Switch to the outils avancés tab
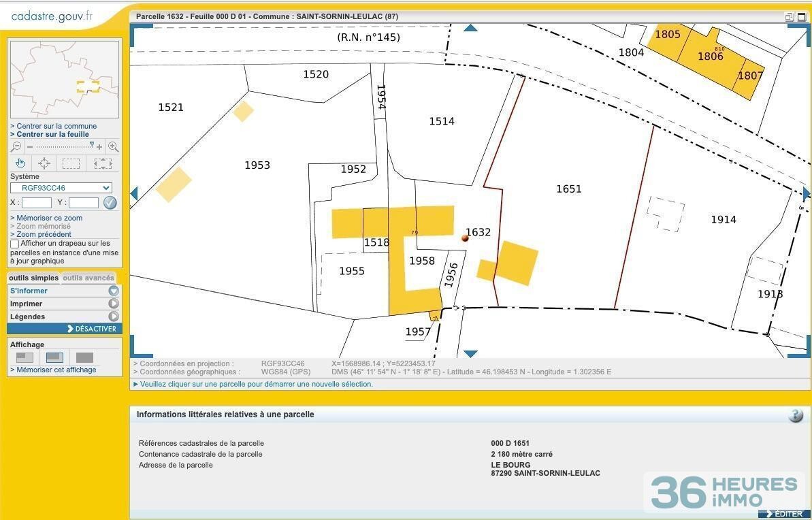 pos(88,278)
